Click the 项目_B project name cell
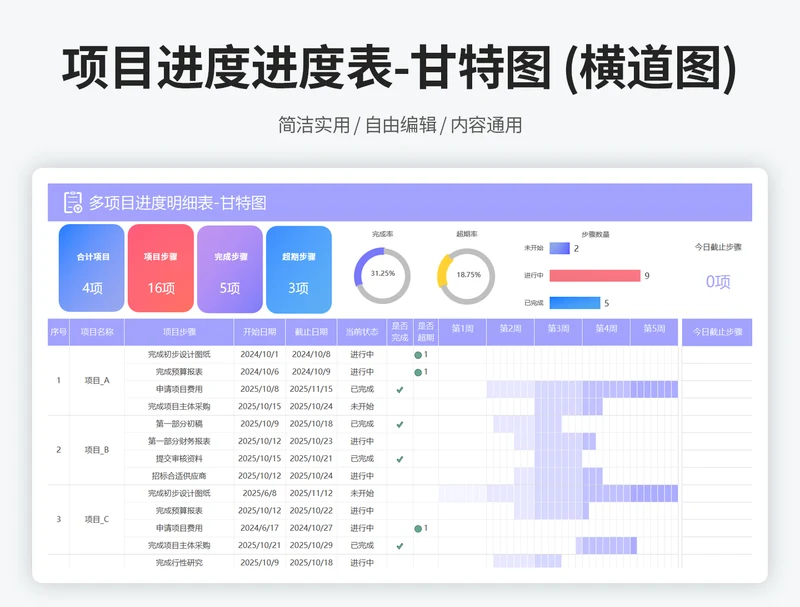Image resolution: width=800 pixels, height=607 pixels. 97,450
